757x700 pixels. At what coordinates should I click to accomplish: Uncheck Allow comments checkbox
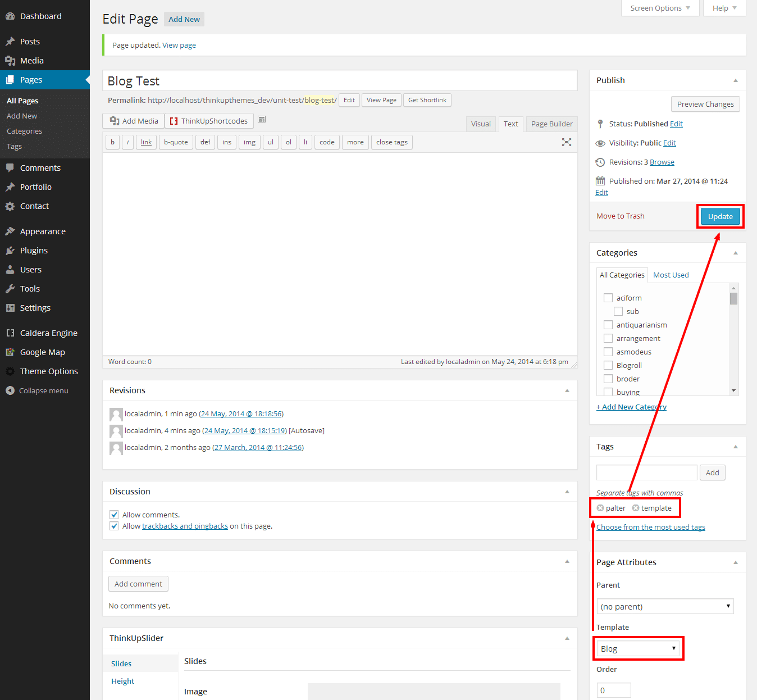114,515
